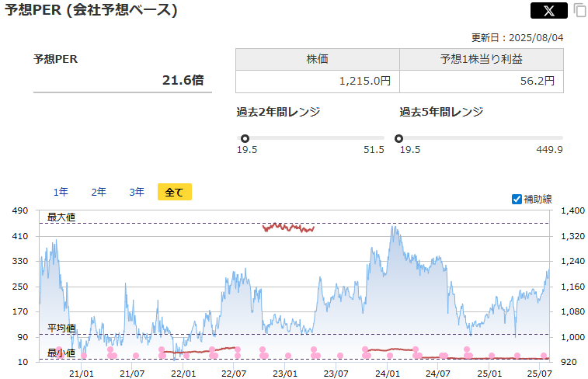Click the 21.6倍 forecast PER value
The image size is (588, 379).
coord(183,79)
